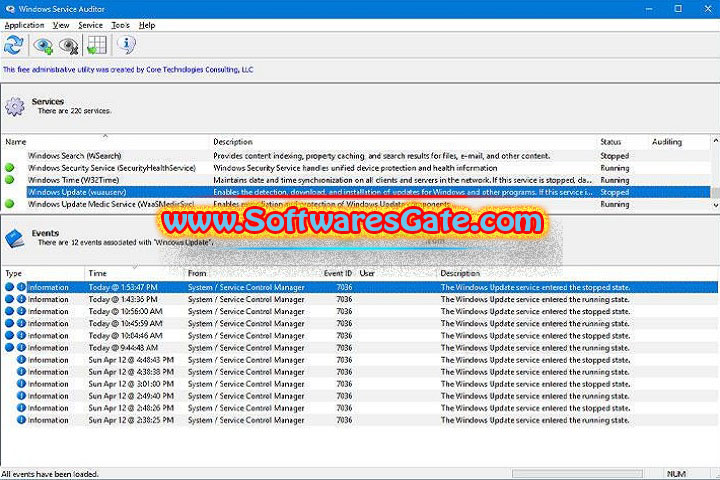Screen dimensions: 720x480
Task: Select event at Sun Apr 12 4:38:38 PM
Action: (360, 372)
